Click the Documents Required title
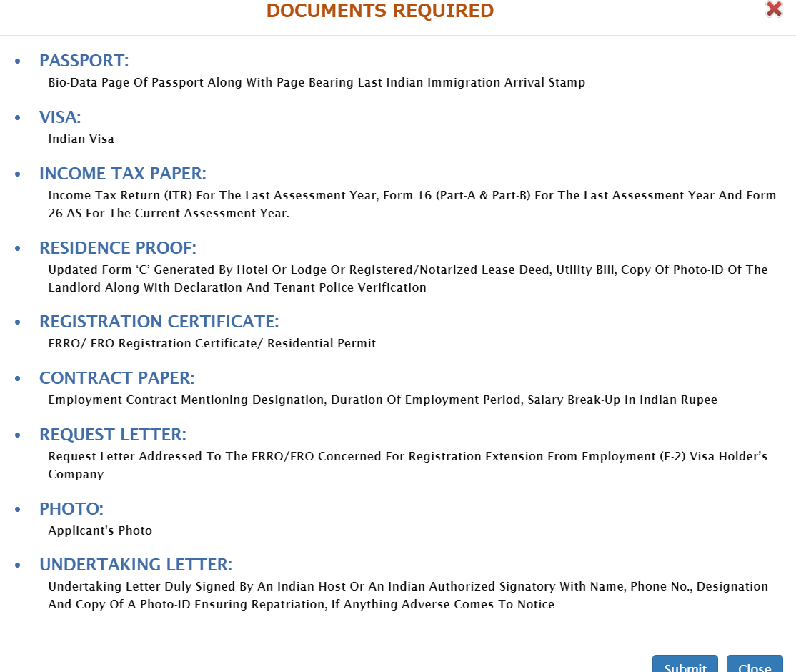The image size is (796, 672). [x=379, y=11]
